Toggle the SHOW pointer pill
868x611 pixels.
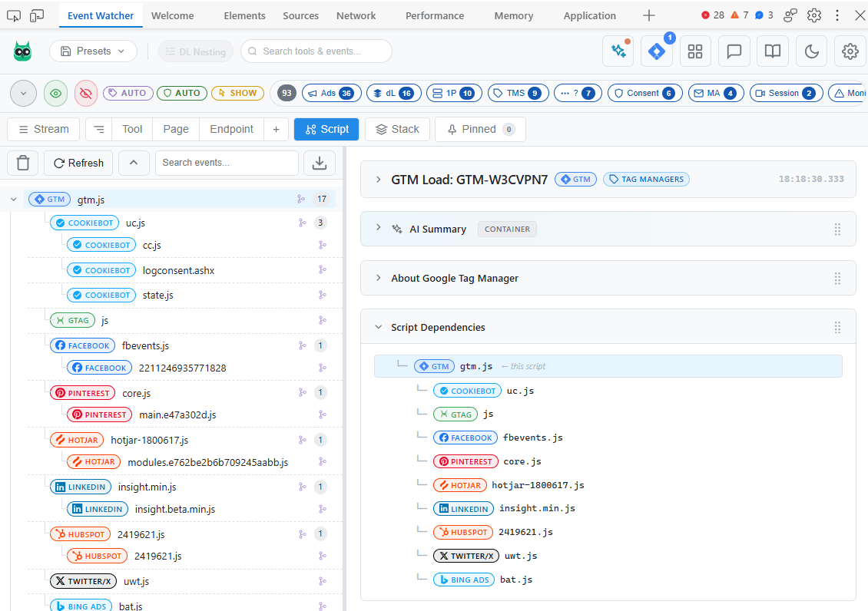[238, 93]
